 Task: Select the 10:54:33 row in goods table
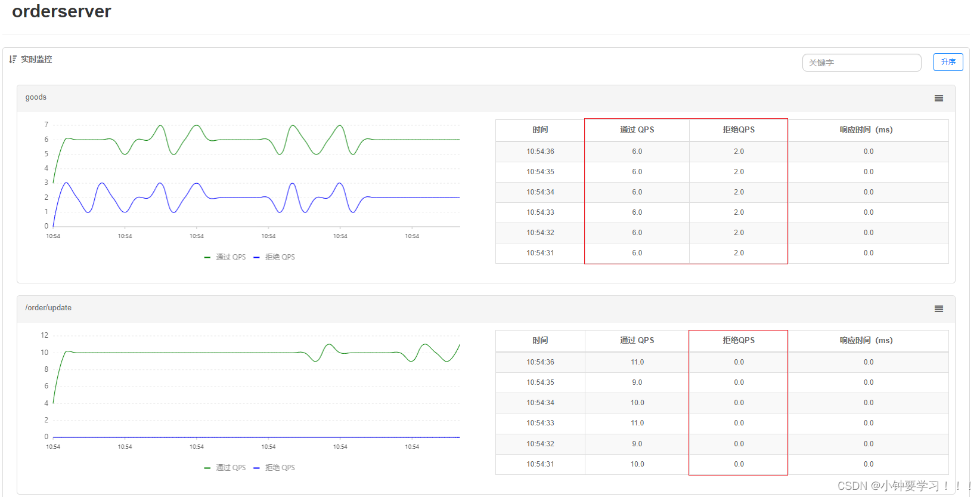click(x=722, y=212)
